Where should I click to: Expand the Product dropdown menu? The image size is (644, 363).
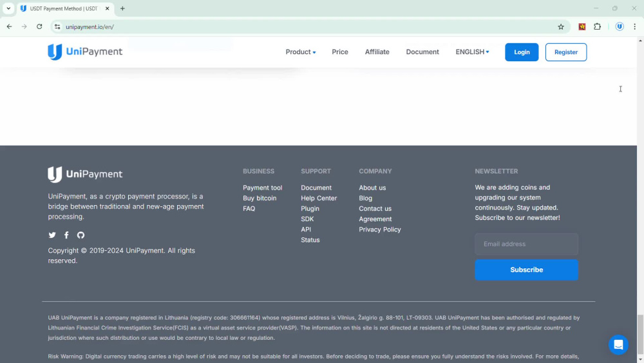point(301,52)
